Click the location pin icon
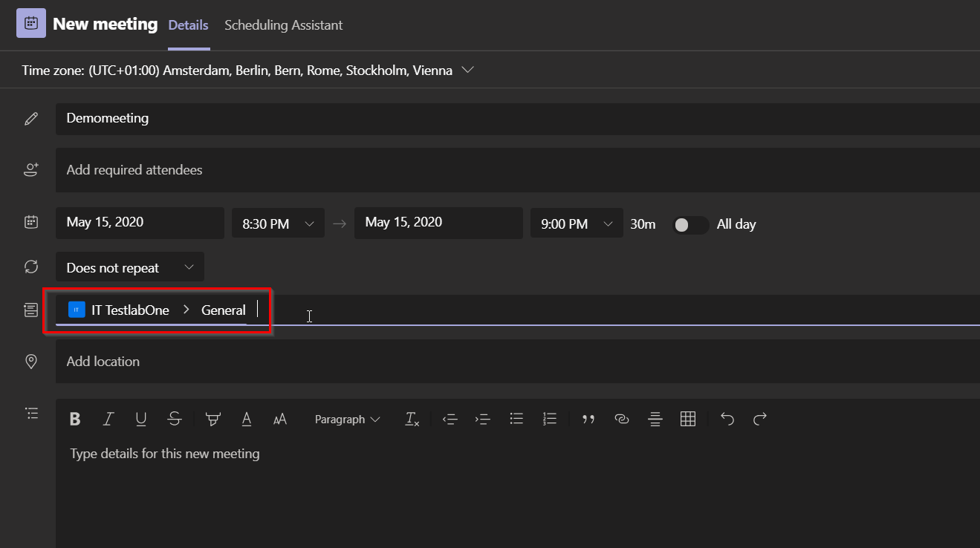Viewport: 980px width, 548px height. pos(31,362)
